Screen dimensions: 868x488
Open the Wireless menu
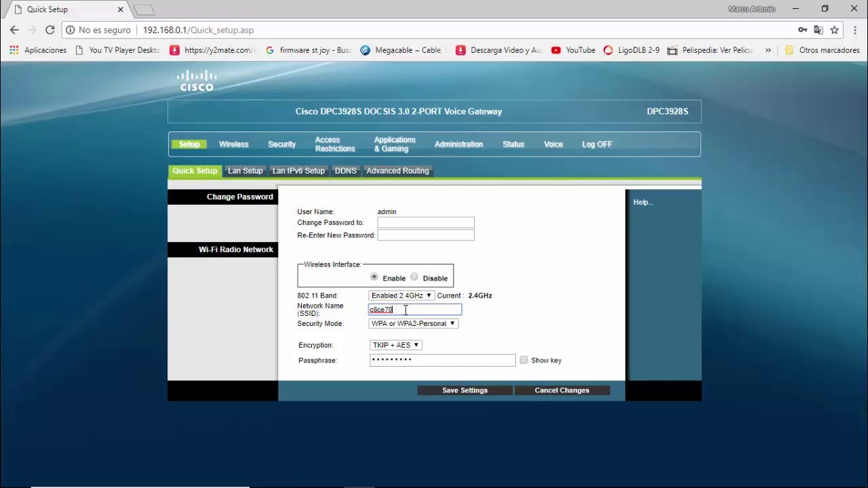(x=234, y=144)
